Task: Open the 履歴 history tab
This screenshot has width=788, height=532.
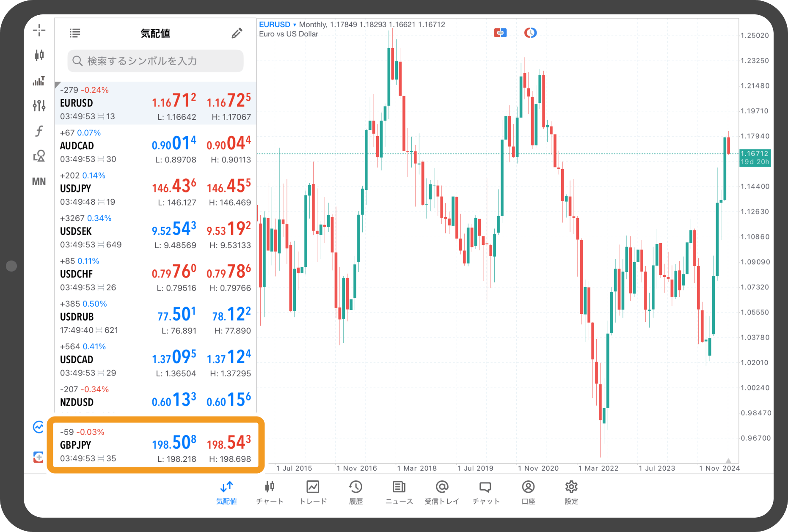Action: [x=356, y=493]
